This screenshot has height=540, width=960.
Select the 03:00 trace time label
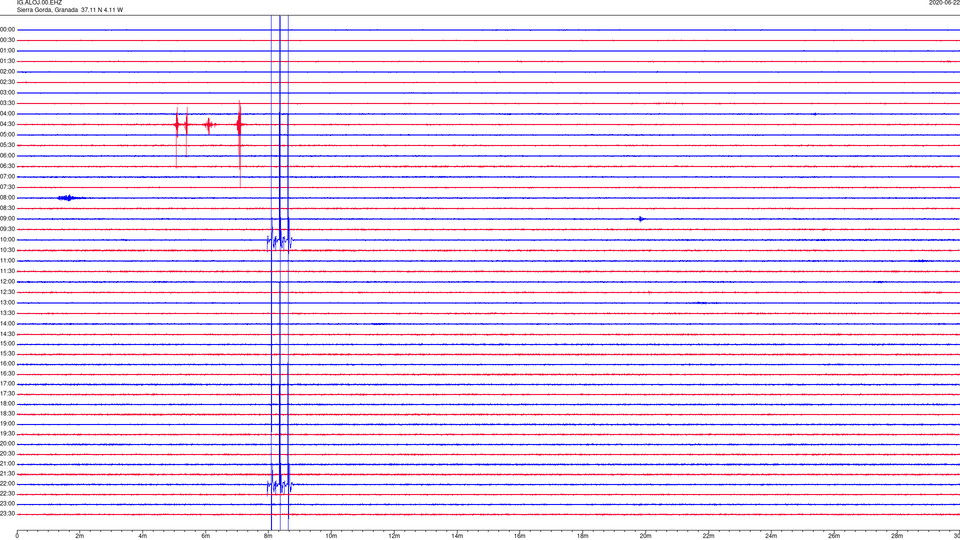point(8,92)
